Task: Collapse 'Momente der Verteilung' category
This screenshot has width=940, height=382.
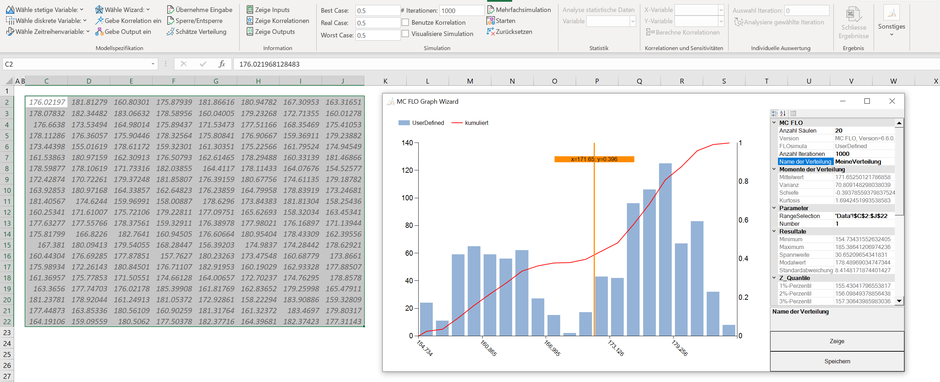Action: (x=774, y=169)
